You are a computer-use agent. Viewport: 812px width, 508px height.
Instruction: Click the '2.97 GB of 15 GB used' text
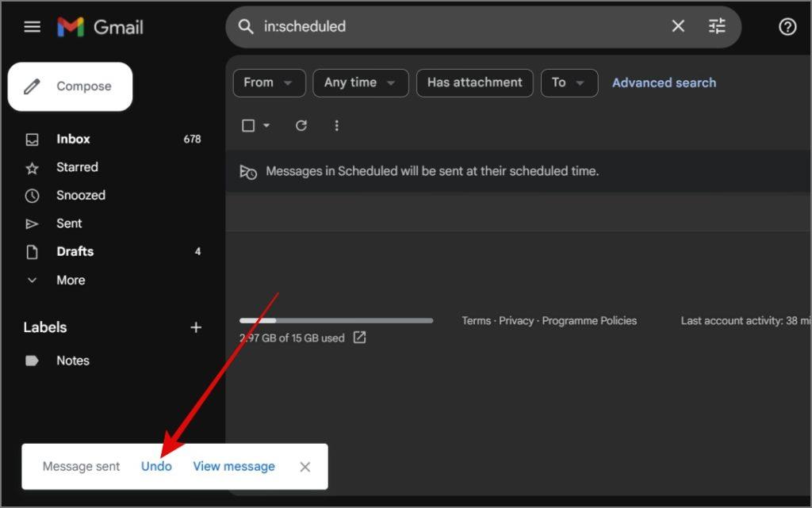pyautogui.click(x=292, y=338)
